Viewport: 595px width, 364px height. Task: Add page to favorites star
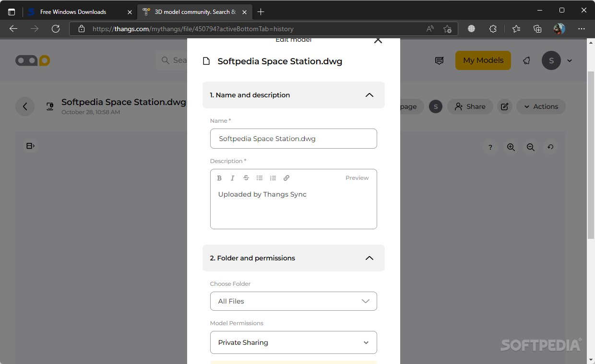pyautogui.click(x=447, y=29)
